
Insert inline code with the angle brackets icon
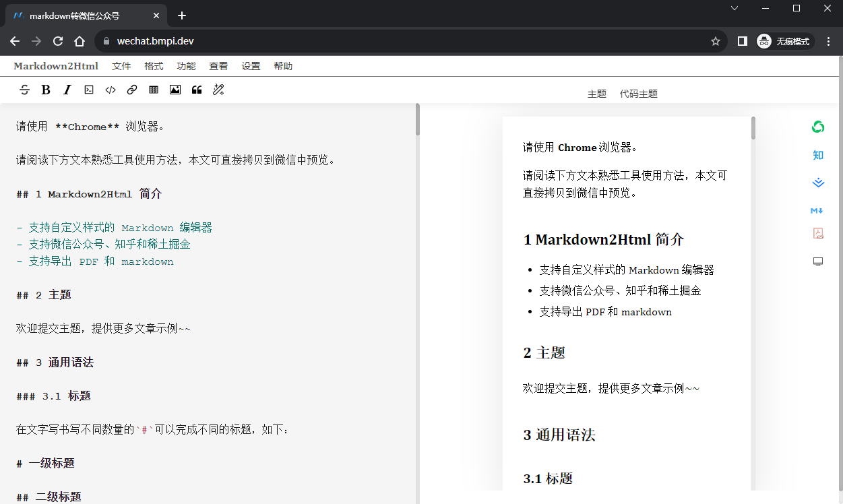coord(111,90)
